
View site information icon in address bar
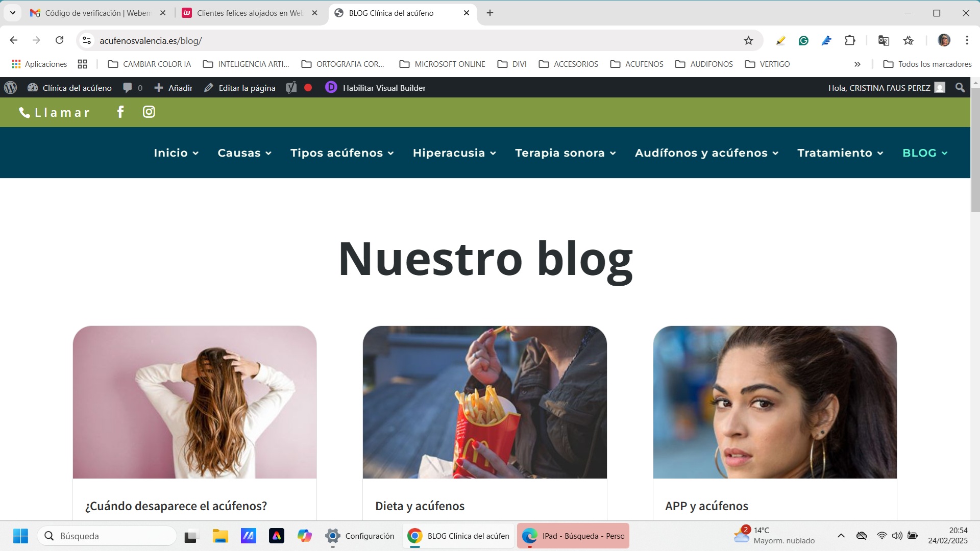click(87, 41)
